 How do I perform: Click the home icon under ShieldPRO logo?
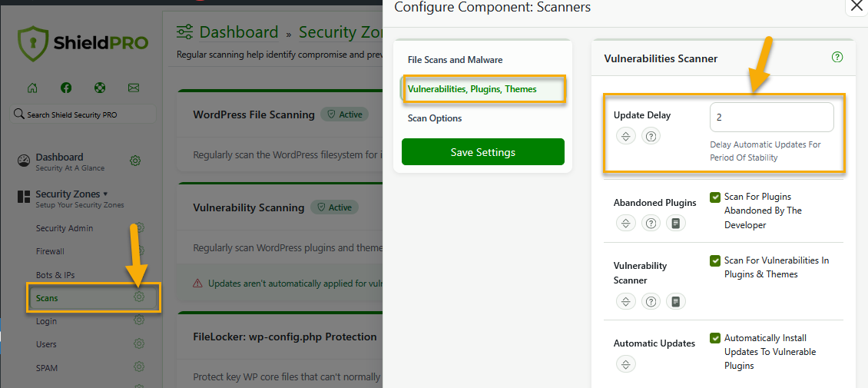(x=33, y=88)
